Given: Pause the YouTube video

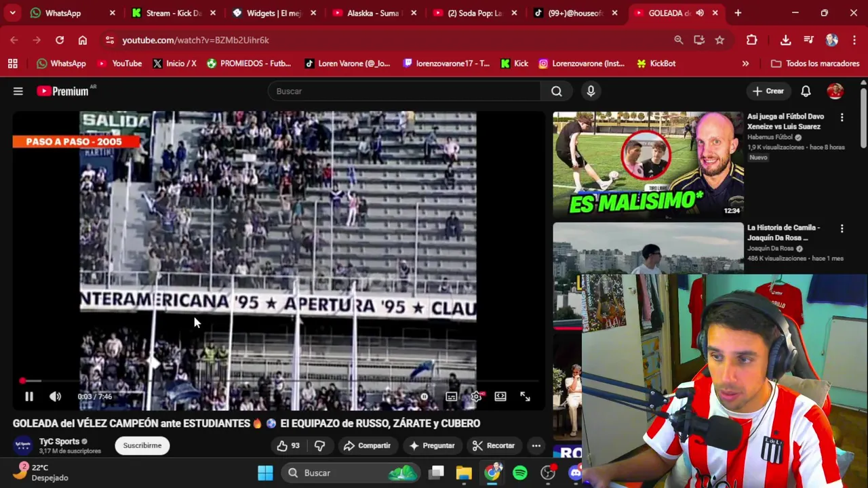Looking at the screenshot, I should tap(29, 397).
